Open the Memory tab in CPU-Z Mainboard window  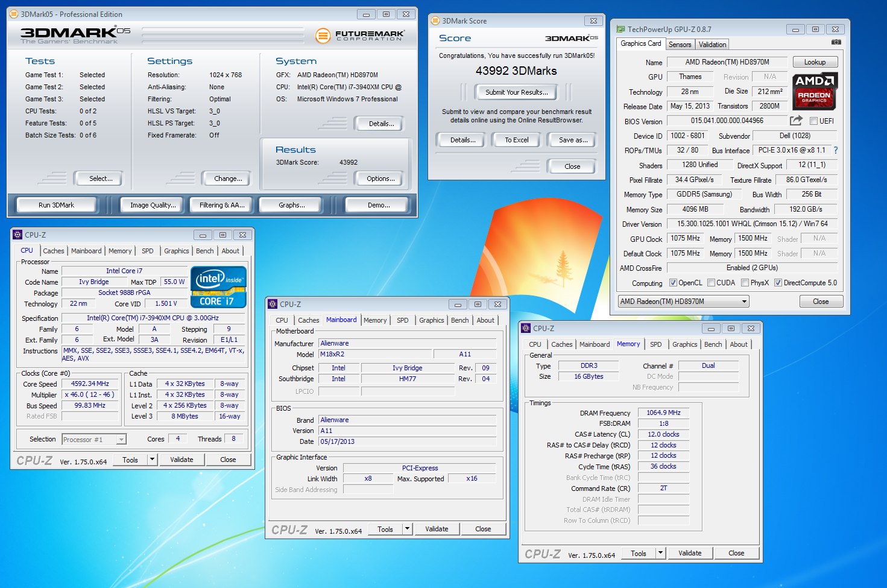[375, 320]
